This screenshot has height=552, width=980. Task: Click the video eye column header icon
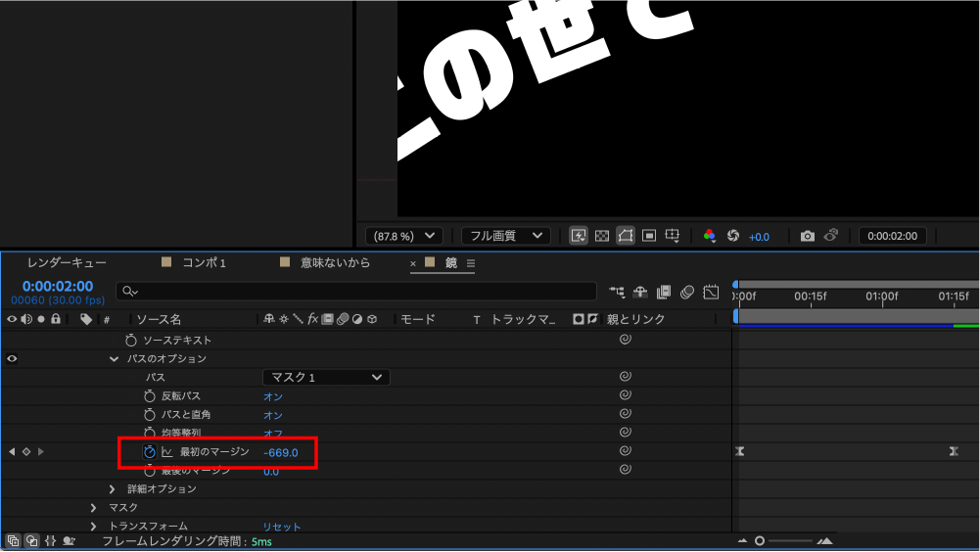(12, 319)
